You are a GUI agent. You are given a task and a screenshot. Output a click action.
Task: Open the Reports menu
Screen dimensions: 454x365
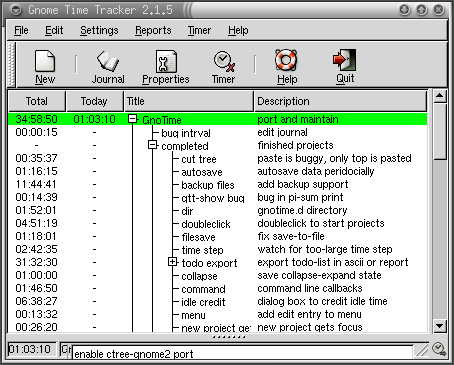[x=153, y=30]
